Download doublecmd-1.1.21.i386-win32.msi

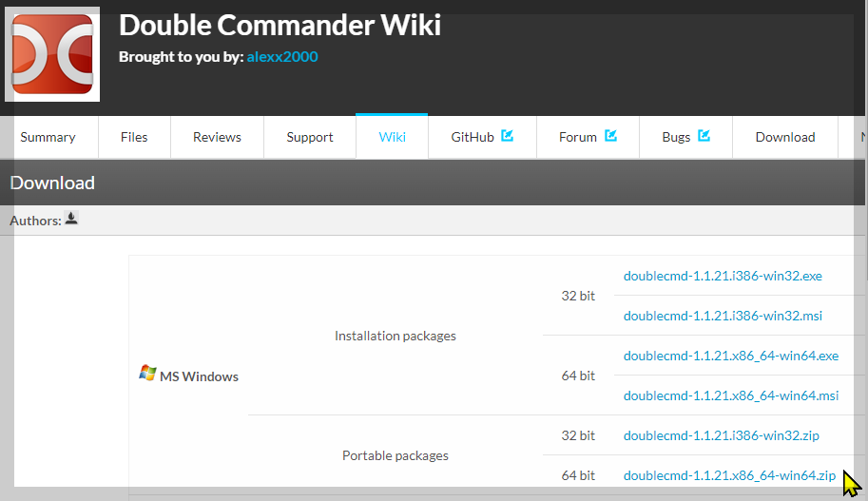(x=723, y=316)
